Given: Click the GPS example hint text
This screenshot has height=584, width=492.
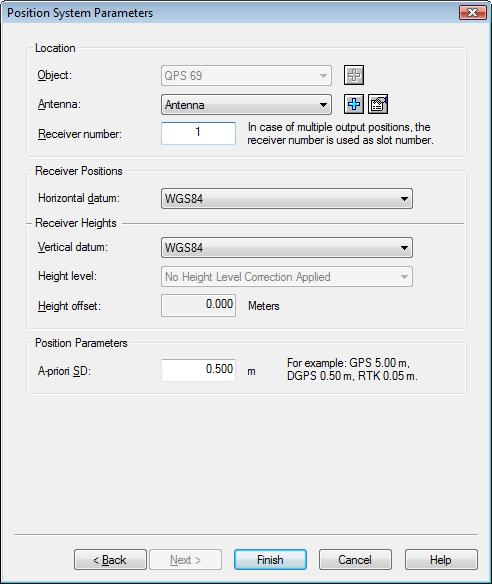Looking at the screenshot, I should [x=352, y=369].
